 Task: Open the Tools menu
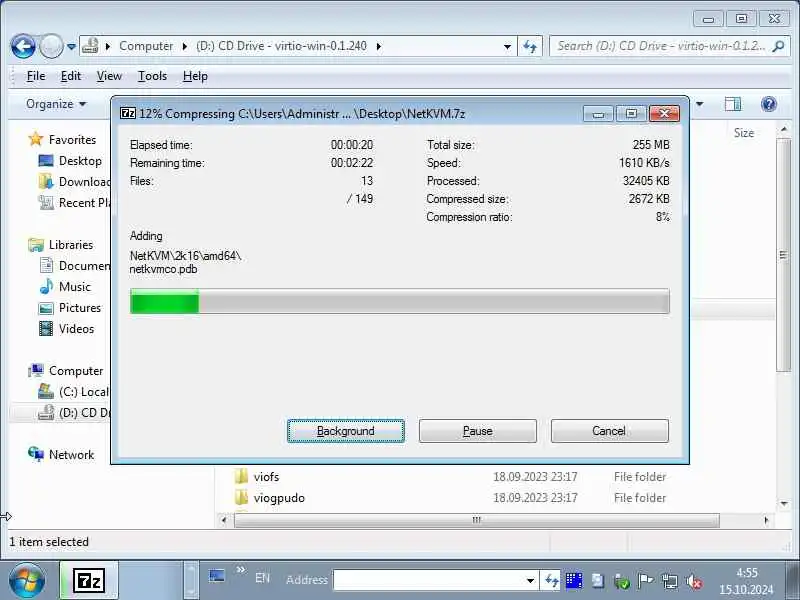(x=152, y=76)
